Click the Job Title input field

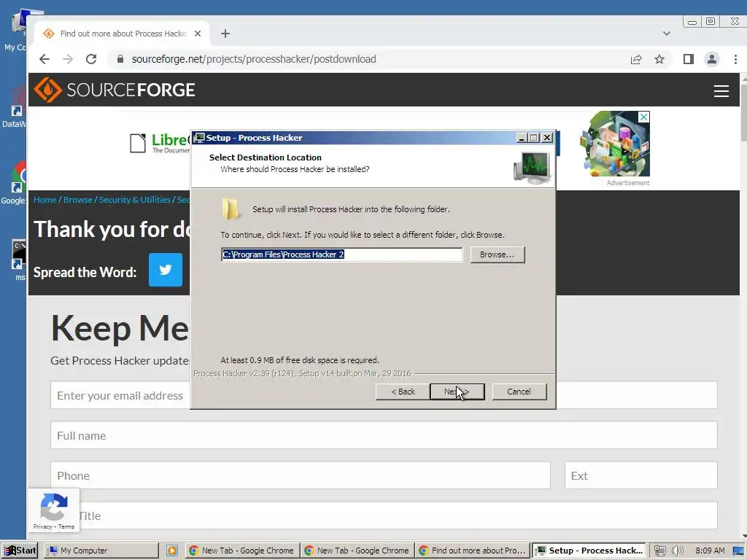click(x=384, y=515)
